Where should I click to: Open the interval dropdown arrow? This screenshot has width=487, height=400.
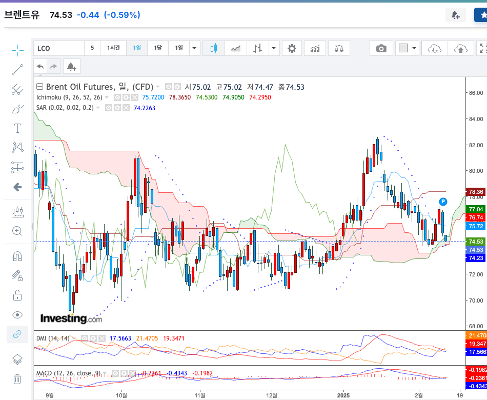pyautogui.click(x=194, y=48)
